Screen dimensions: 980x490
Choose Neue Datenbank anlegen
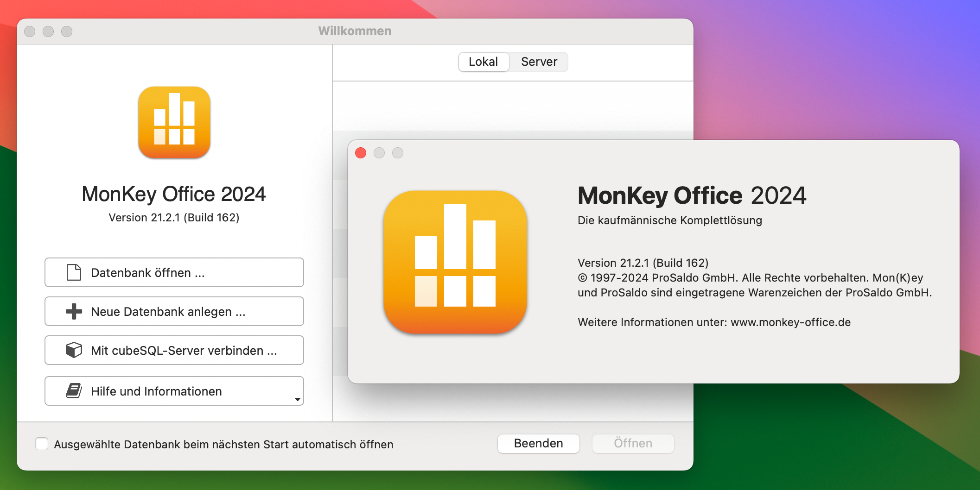[174, 311]
